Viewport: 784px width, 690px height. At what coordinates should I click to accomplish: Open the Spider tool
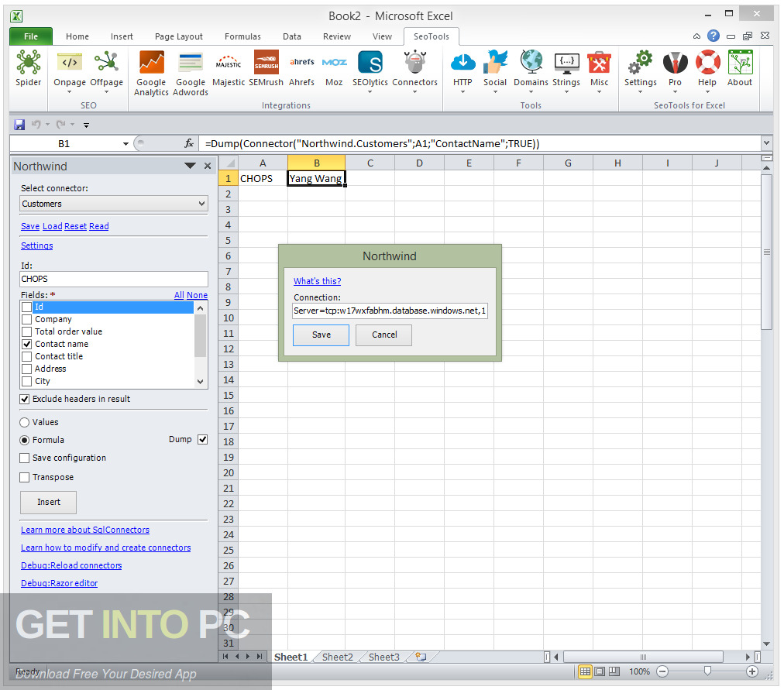coord(28,70)
